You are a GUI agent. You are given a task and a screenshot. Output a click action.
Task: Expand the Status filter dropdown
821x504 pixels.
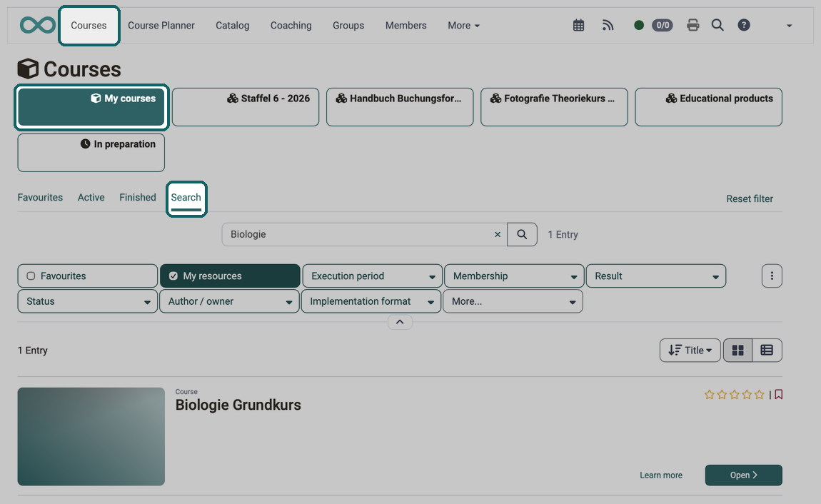pyautogui.click(x=87, y=301)
